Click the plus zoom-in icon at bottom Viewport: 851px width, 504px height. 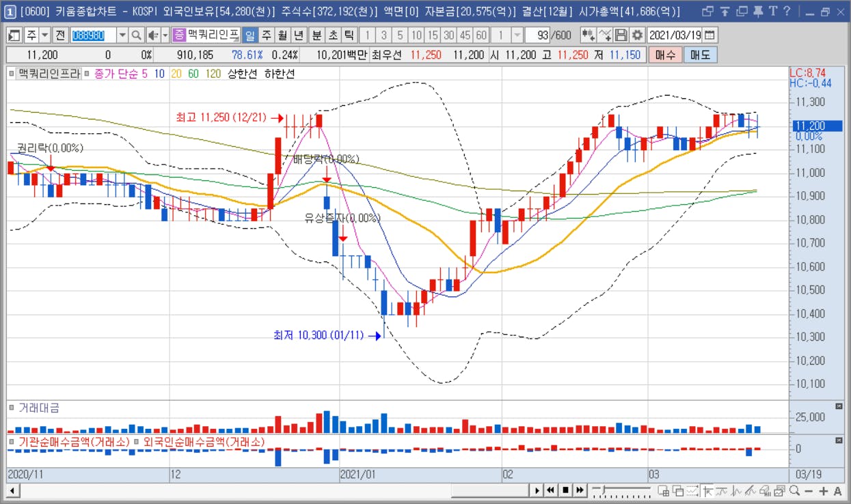point(824,490)
